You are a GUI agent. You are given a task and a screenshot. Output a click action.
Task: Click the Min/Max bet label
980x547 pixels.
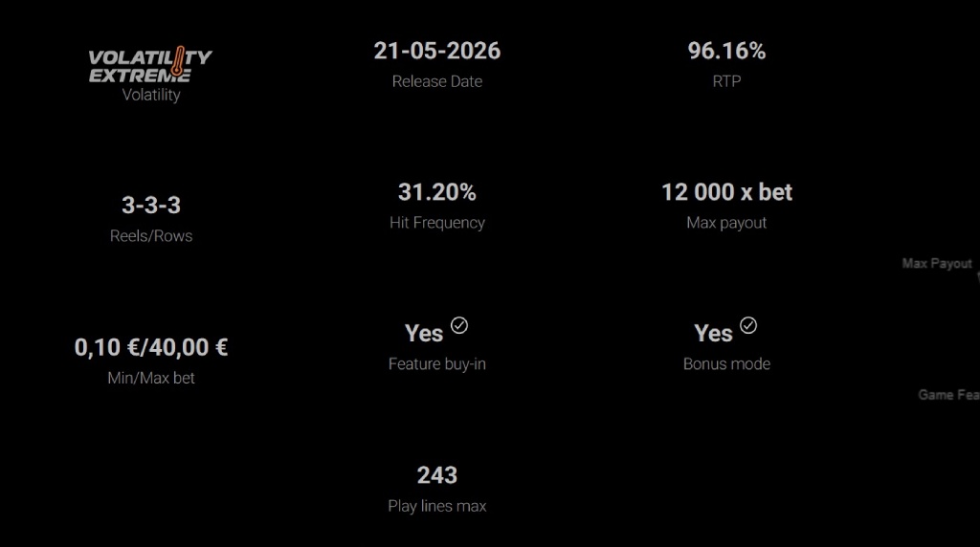click(x=151, y=378)
